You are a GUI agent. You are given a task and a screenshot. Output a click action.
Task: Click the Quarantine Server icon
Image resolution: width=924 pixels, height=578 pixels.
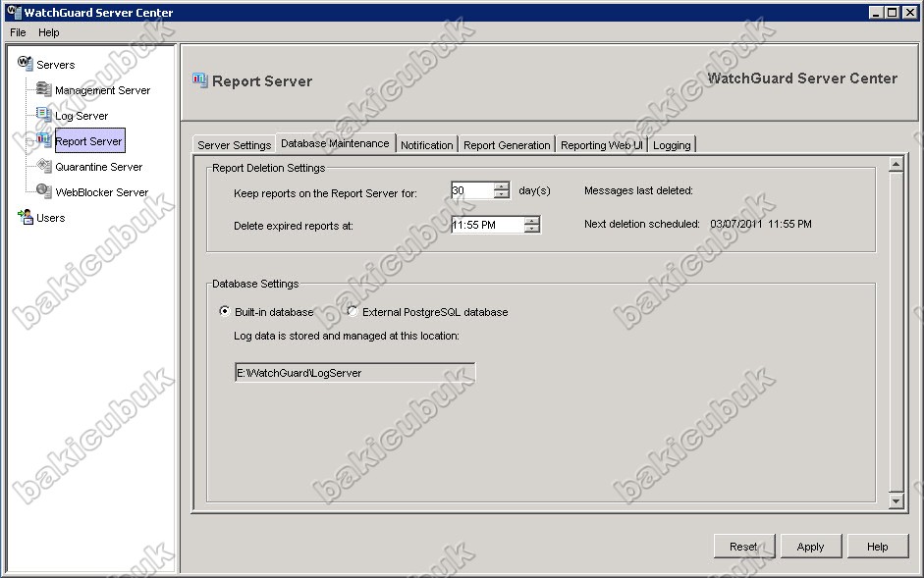point(43,166)
